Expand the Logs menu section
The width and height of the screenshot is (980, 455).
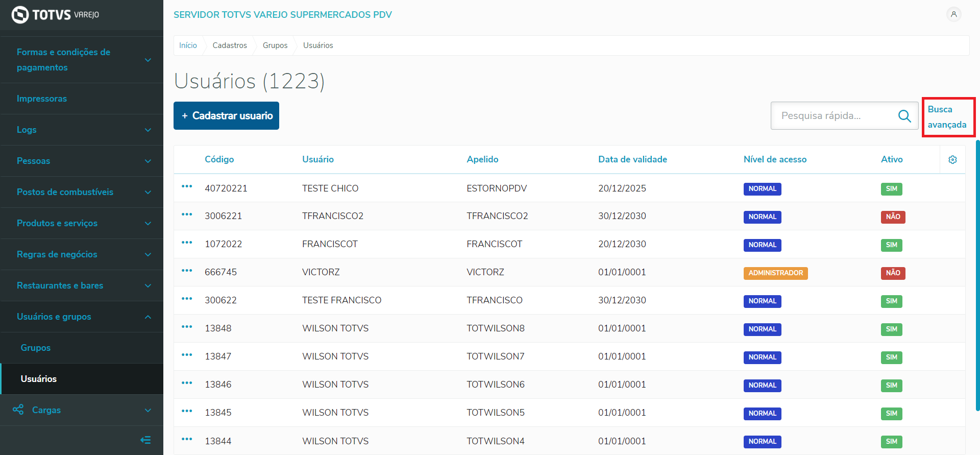tap(148, 130)
